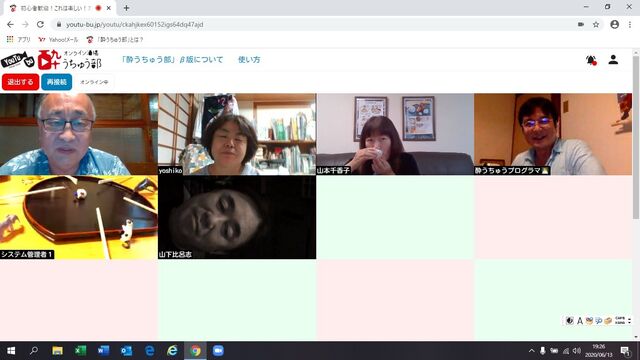Open the taskbar clock and date
This screenshot has height=360, width=640.
point(599,351)
